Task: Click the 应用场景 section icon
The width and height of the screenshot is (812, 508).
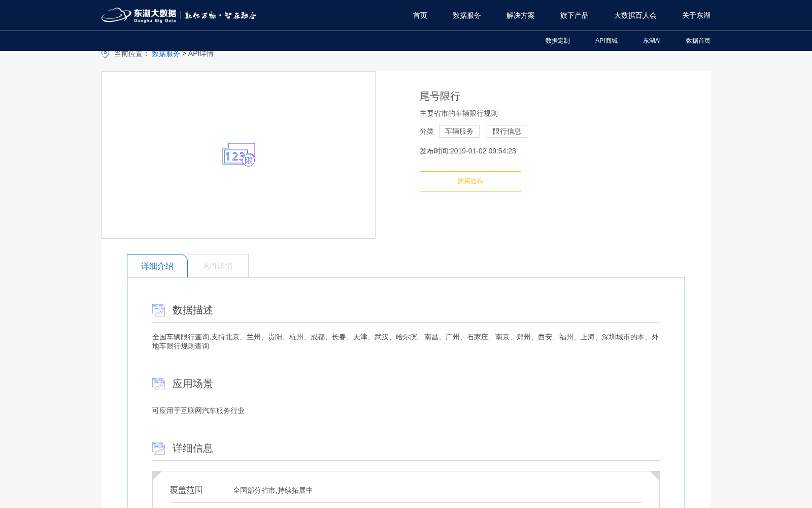Action: pyautogui.click(x=158, y=384)
